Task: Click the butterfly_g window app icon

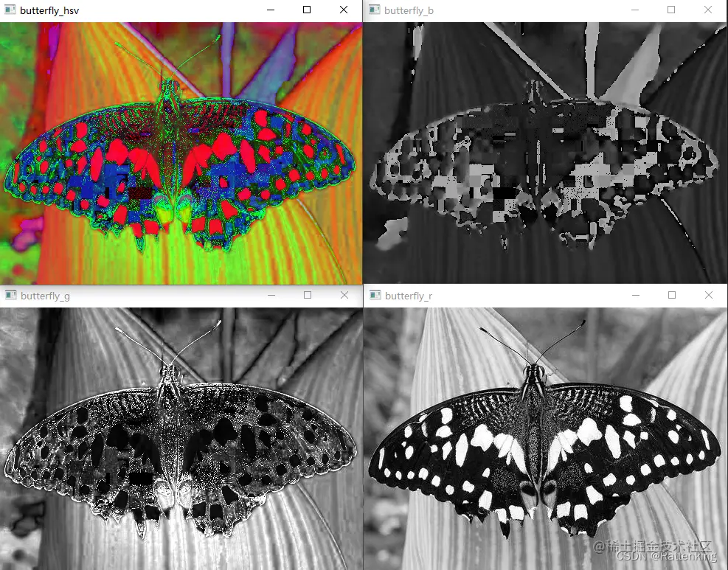Action: pos(10,295)
